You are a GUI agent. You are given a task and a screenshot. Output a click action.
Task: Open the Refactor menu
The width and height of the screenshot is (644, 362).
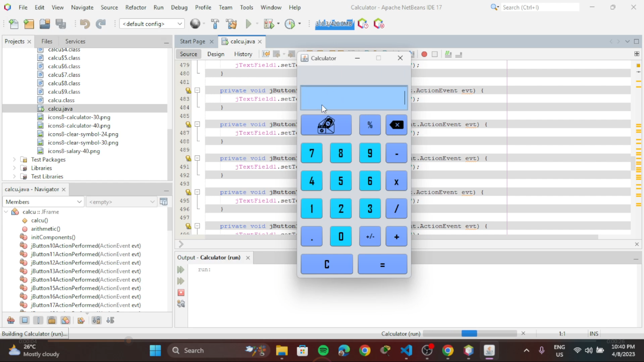pos(136,8)
